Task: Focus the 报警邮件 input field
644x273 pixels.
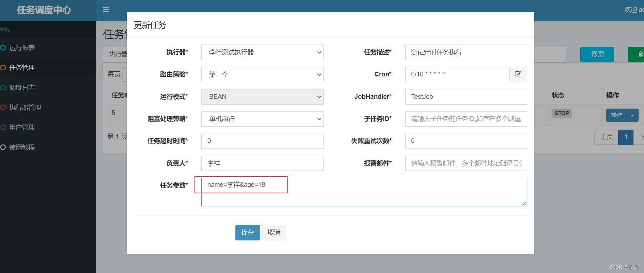Action: pos(466,163)
